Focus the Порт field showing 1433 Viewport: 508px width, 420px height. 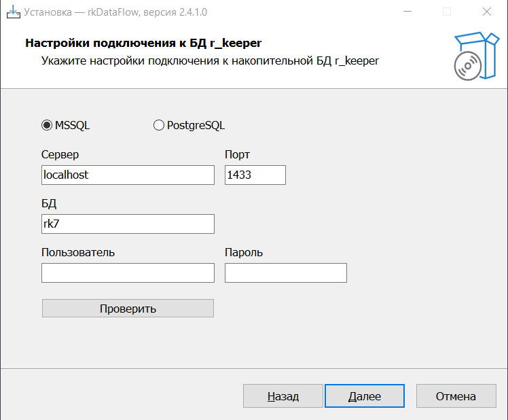[255, 175]
